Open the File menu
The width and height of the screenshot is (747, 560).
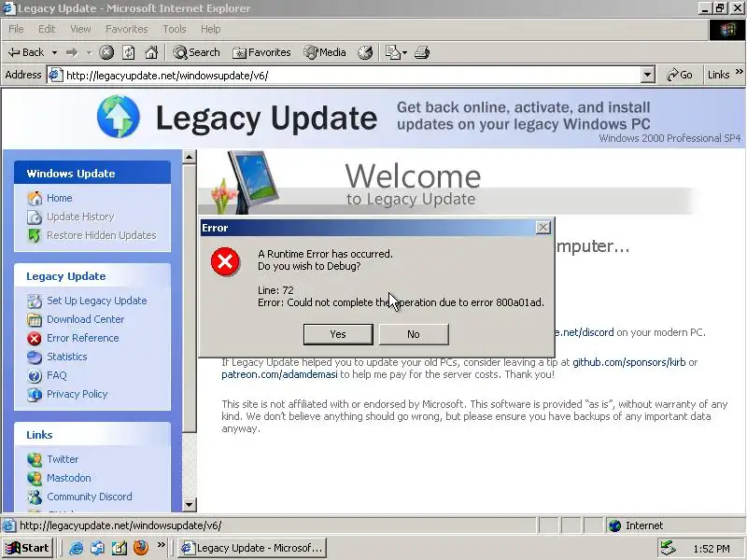point(16,29)
